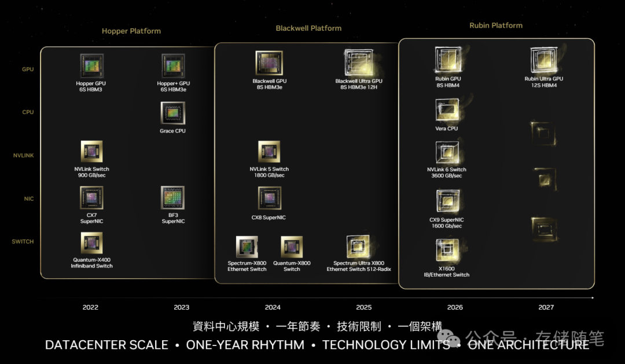625x364 pixels.
Task: Click the Rubin Ultra GPU chip sketch
Action: pos(543,60)
